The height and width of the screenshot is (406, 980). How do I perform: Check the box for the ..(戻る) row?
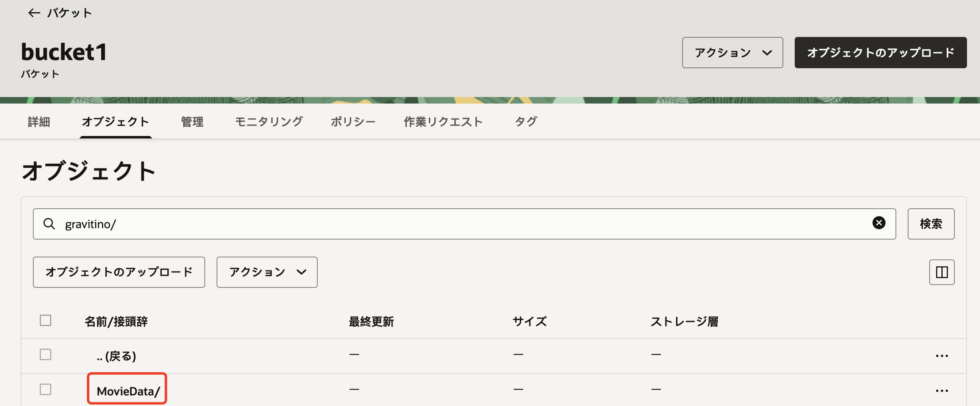pyautogui.click(x=46, y=354)
